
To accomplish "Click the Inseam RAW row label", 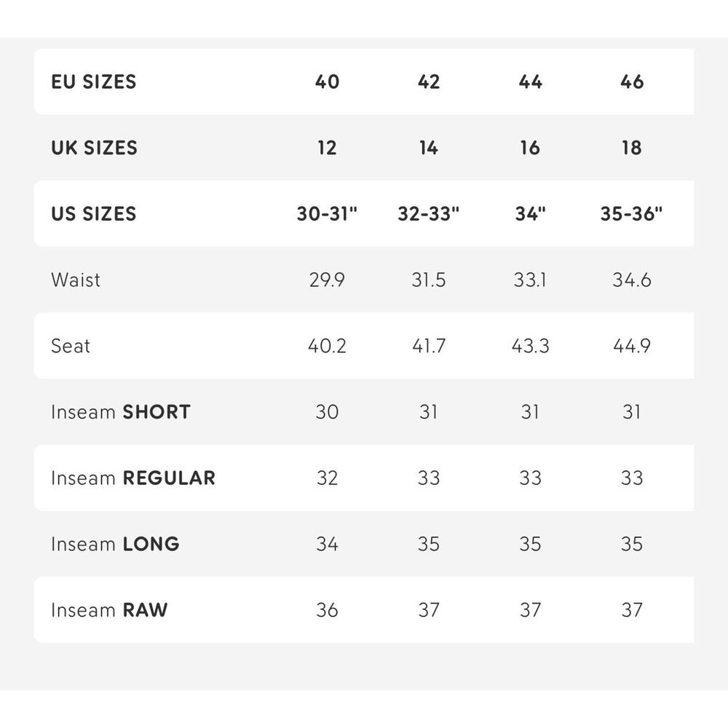I will click(x=109, y=610).
